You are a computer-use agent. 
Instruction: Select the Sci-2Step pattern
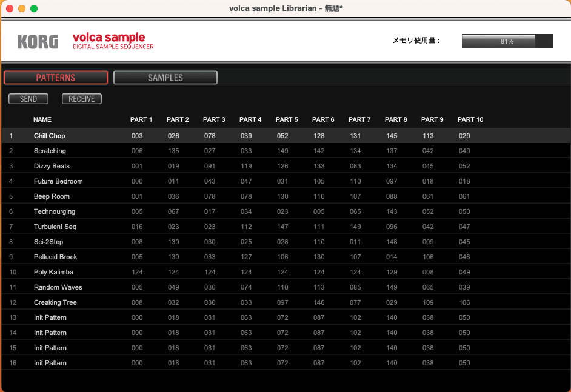pyautogui.click(x=285, y=242)
